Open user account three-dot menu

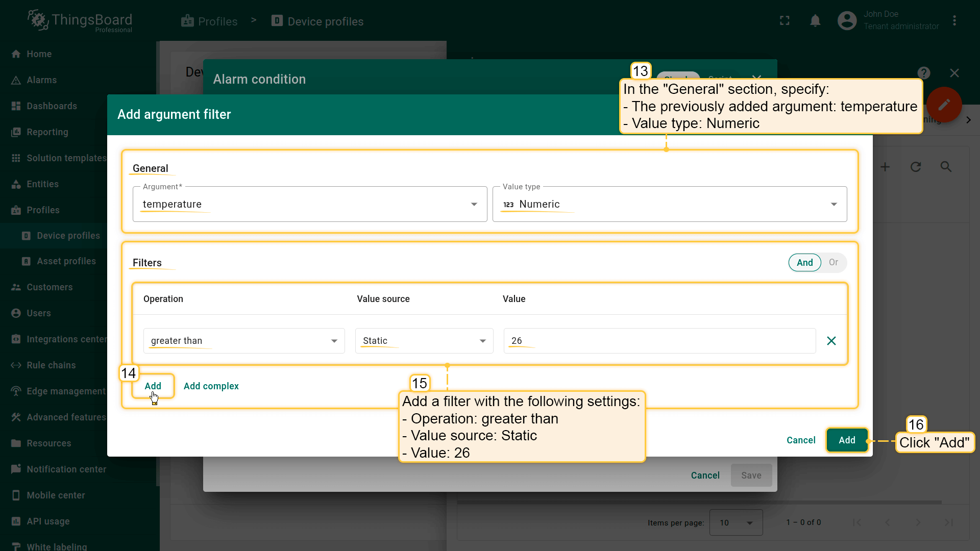954,21
